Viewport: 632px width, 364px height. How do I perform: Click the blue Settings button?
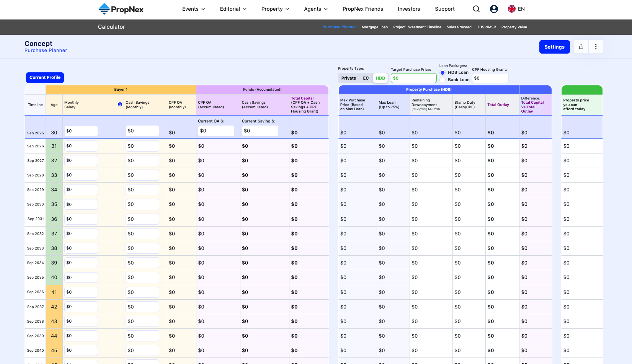(x=554, y=47)
